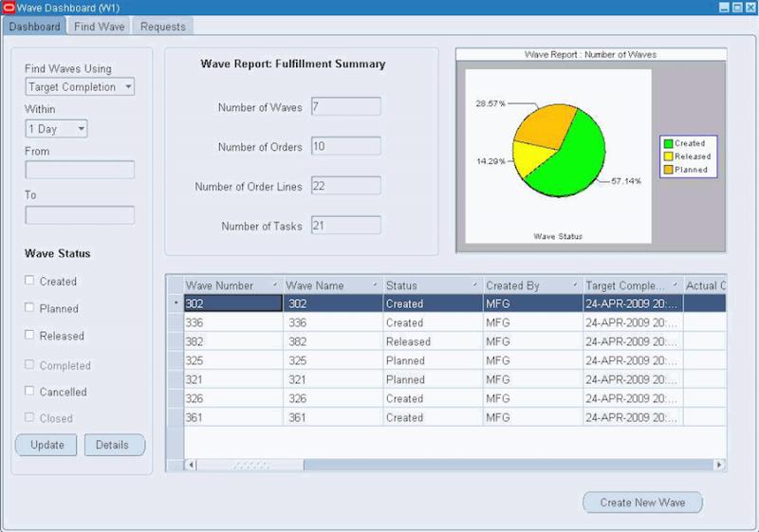Tick the Cancelled wave status checkbox

click(x=29, y=391)
